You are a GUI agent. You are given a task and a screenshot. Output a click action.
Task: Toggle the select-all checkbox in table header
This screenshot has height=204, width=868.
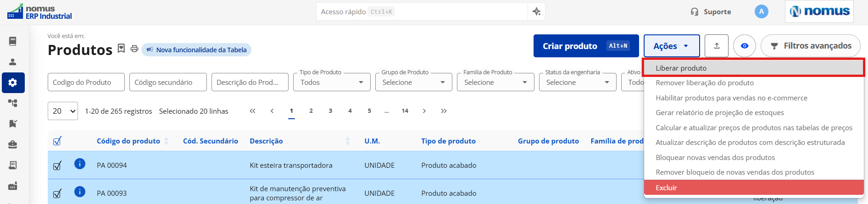pyautogui.click(x=57, y=141)
